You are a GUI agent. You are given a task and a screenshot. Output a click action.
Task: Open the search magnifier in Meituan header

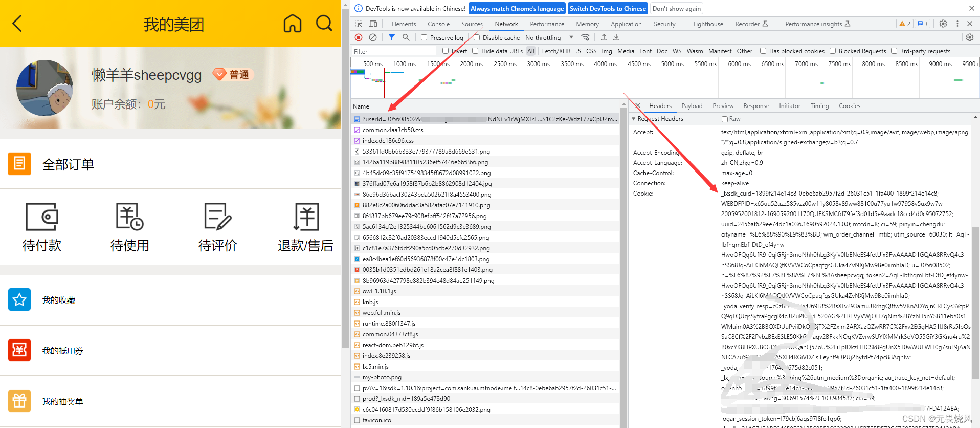tap(324, 23)
